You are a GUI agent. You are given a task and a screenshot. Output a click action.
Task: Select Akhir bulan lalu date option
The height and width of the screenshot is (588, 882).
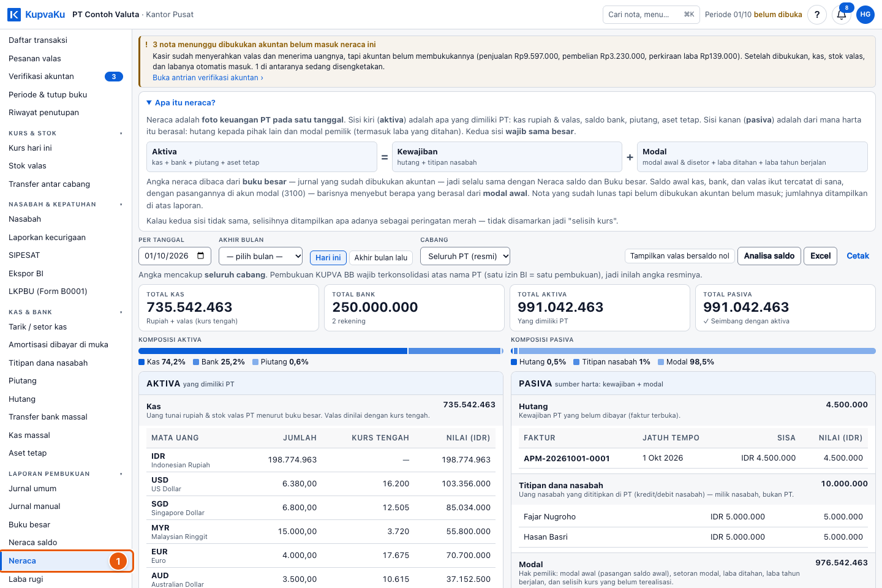(x=381, y=258)
